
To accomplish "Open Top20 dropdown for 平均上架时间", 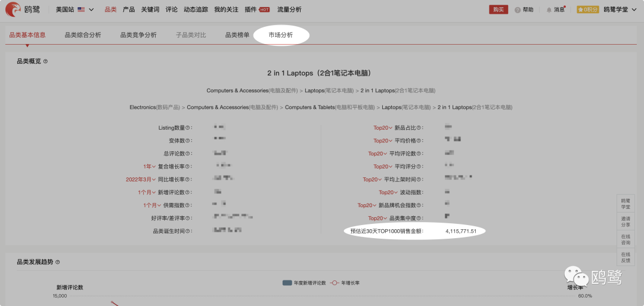I will (x=372, y=180).
